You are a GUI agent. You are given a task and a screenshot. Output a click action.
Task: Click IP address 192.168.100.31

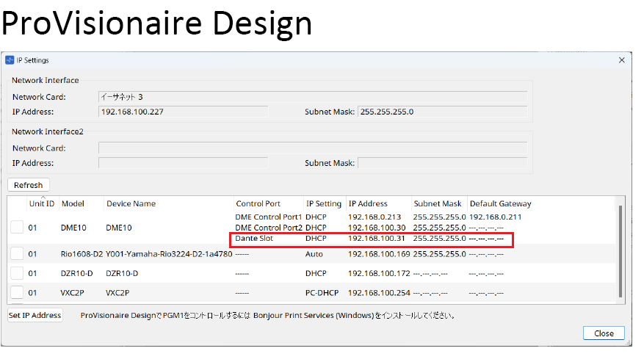tap(376, 239)
